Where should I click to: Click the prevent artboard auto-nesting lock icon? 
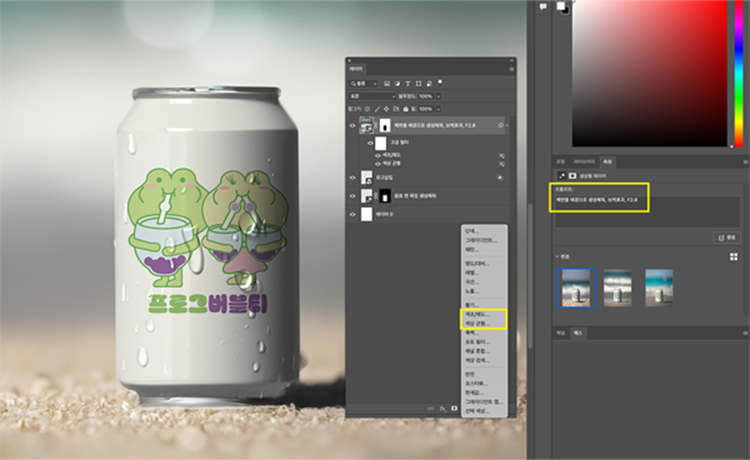396,109
